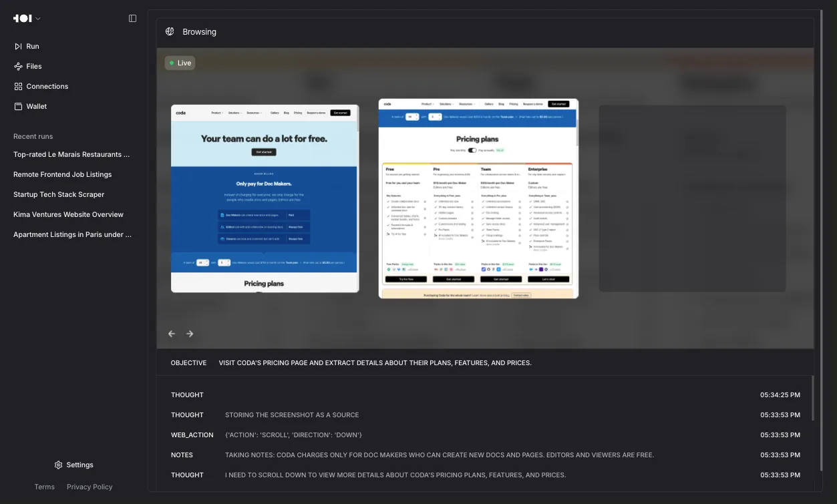This screenshot has height=504, width=837.
Task: Click the Live status badge
Action: pos(180,63)
